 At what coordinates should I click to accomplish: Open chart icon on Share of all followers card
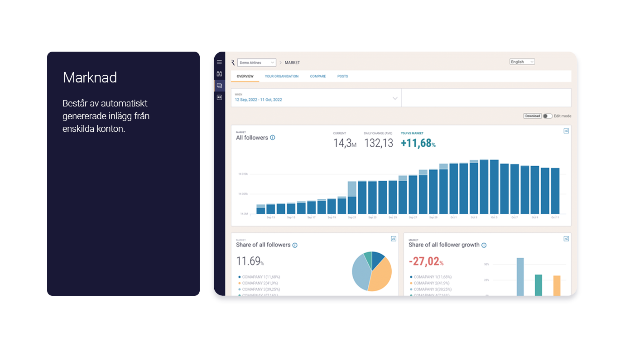[394, 239]
